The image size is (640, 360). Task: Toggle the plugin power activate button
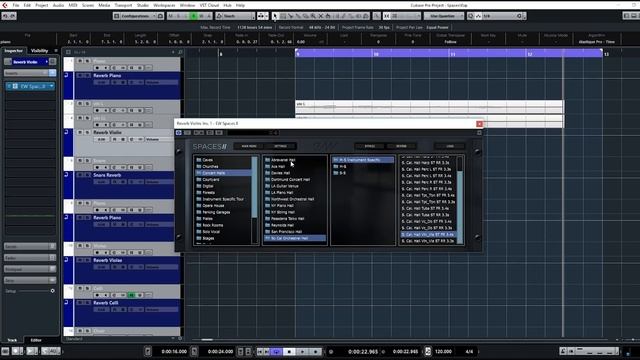click(179, 133)
